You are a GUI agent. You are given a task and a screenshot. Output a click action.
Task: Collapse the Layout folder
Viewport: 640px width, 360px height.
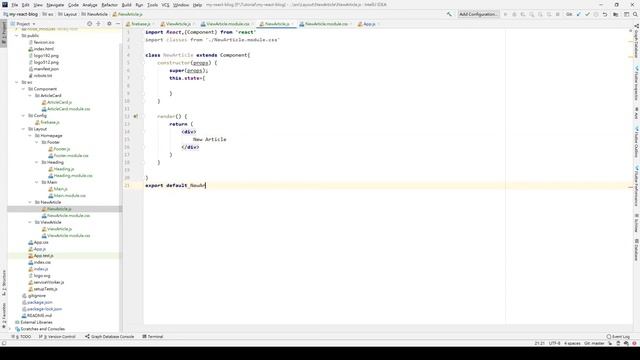(23, 129)
